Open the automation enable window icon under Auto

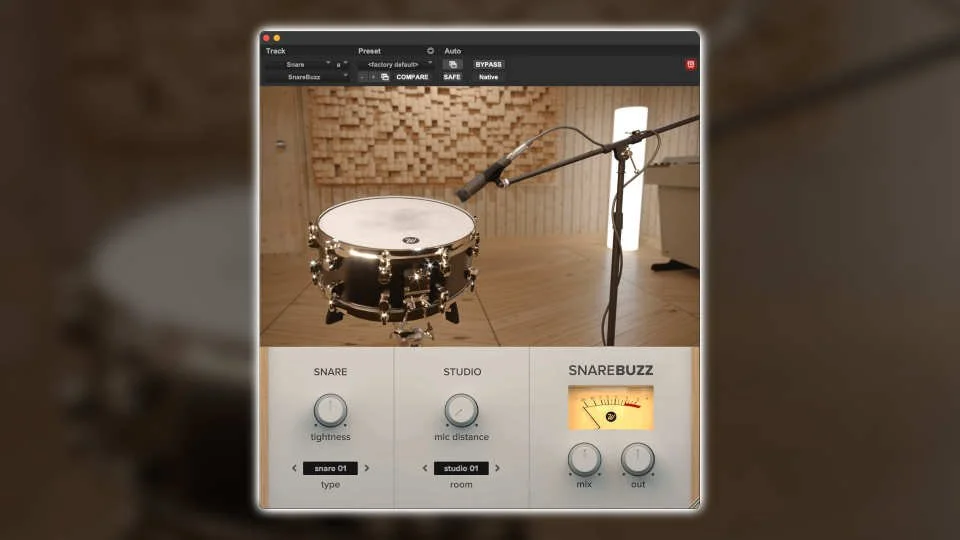[453, 64]
